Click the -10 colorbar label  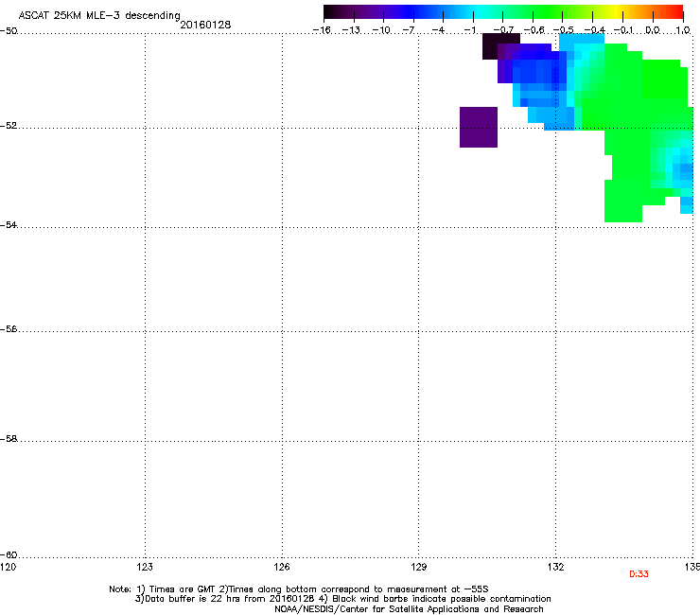pyautogui.click(x=381, y=30)
